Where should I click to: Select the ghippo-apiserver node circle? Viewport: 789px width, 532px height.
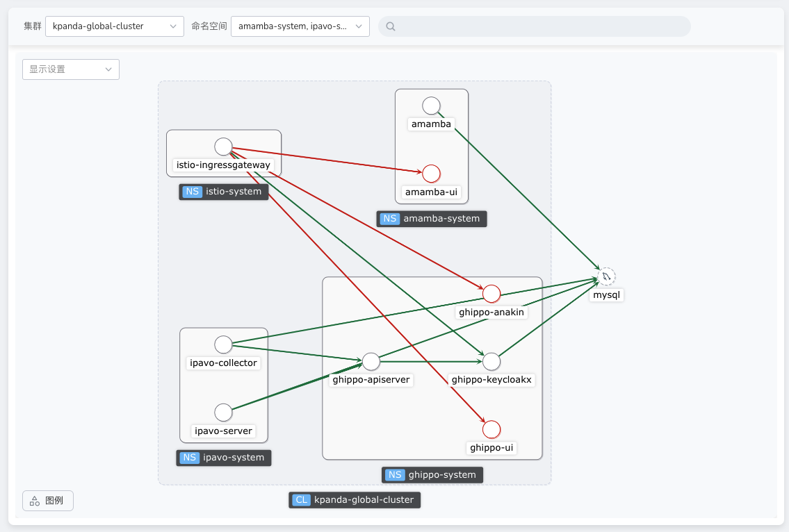[x=371, y=361]
